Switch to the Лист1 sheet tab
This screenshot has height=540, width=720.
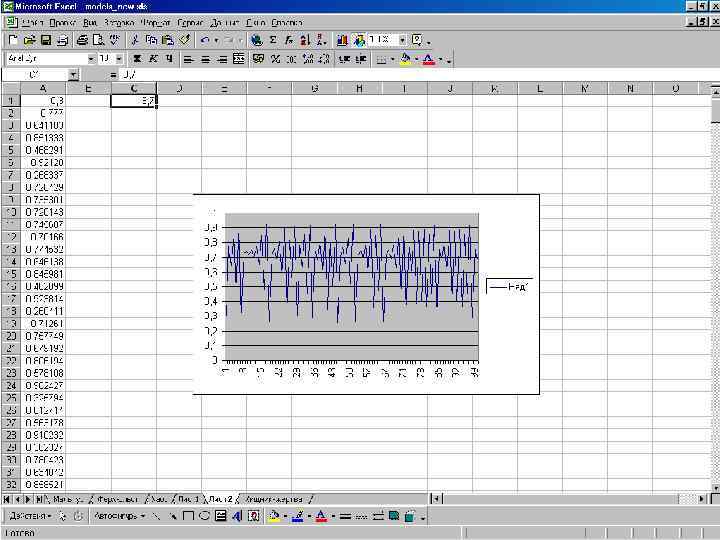point(188,498)
